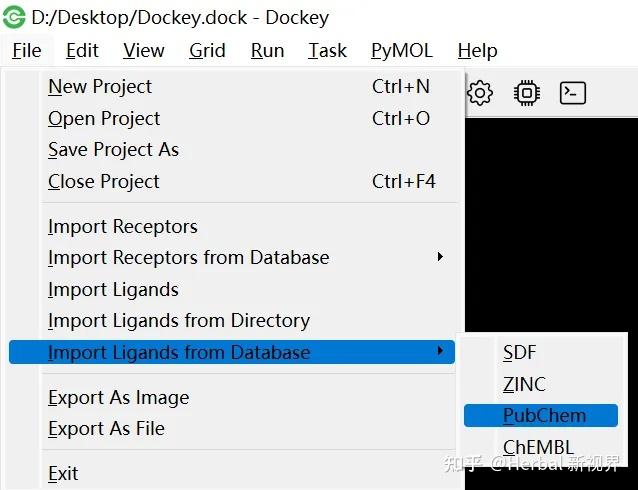This screenshot has width=638, height=490.
Task: Click Exit to quit Dockey
Action: (63, 473)
